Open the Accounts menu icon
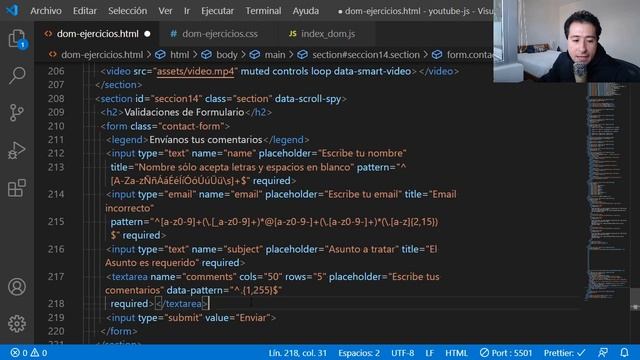 tap(17, 287)
